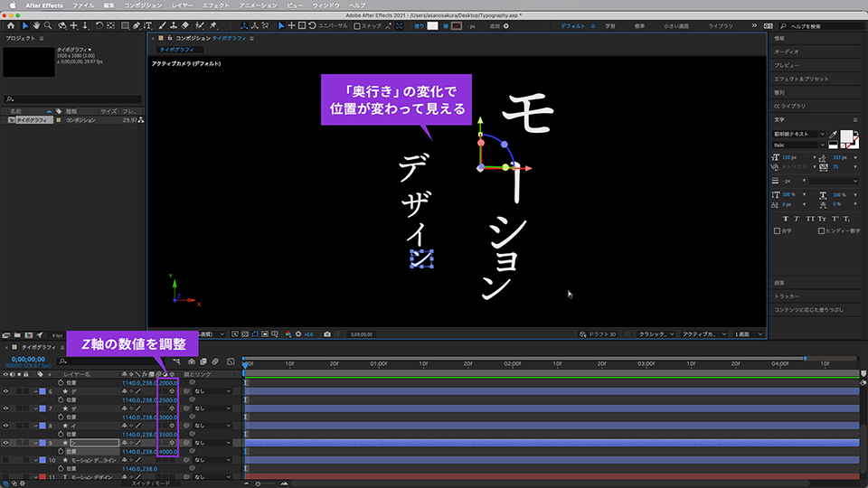
Task: Collapse layer 6 twirl arrow
Action: point(35,391)
